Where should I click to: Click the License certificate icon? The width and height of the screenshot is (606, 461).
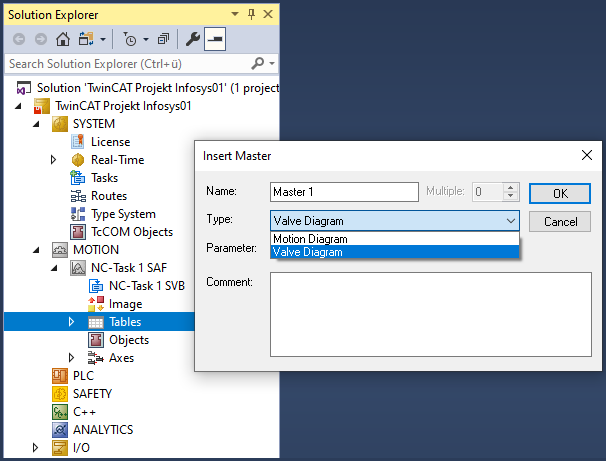tap(78, 142)
